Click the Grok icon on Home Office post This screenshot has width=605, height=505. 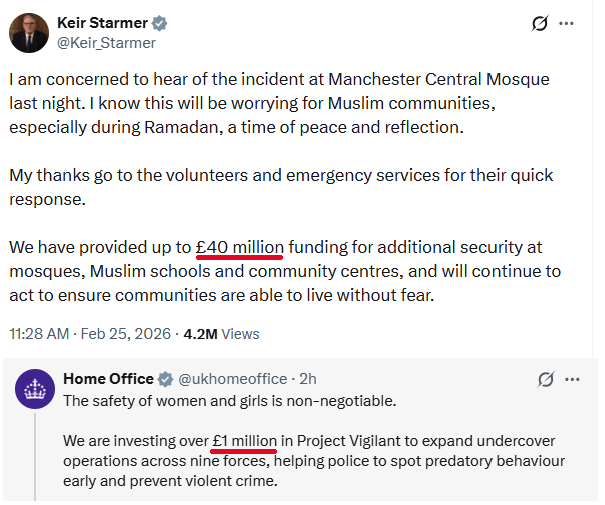pos(546,379)
